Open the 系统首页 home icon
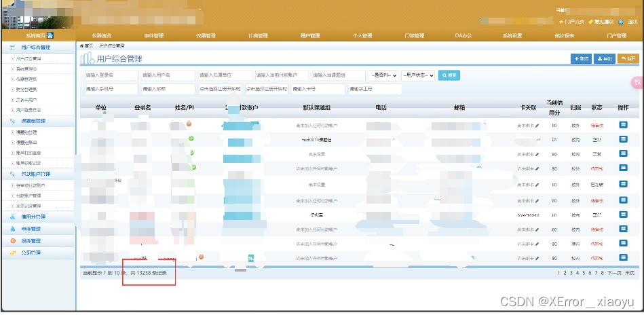 (50, 35)
